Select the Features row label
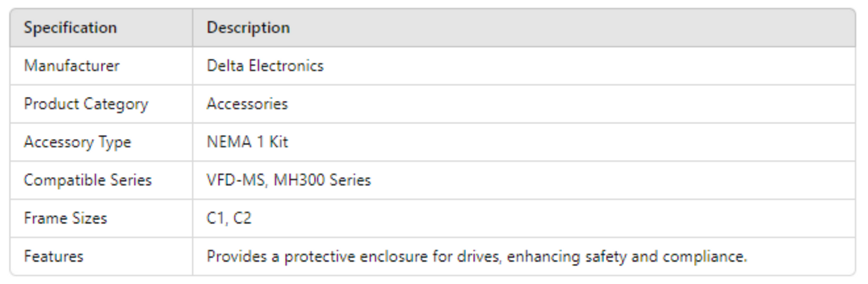Image resolution: width=868 pixels, height=284 pixels. click(x=53, y=256)
